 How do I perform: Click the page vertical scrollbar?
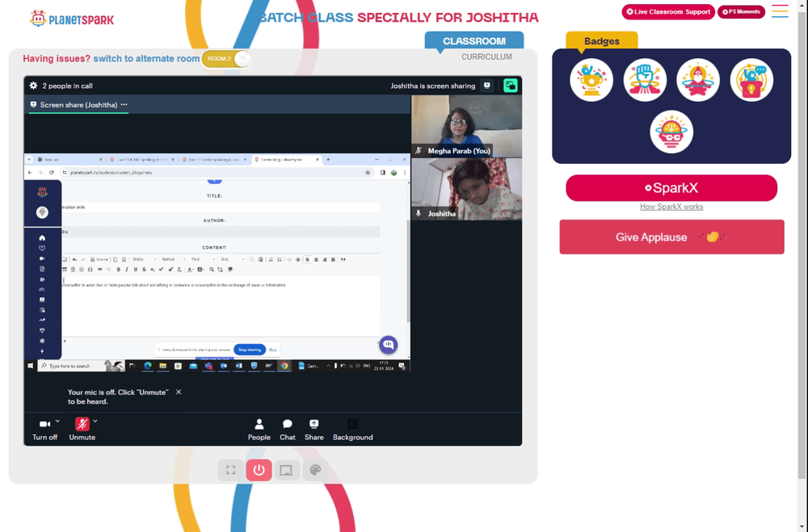click(802, 247)
